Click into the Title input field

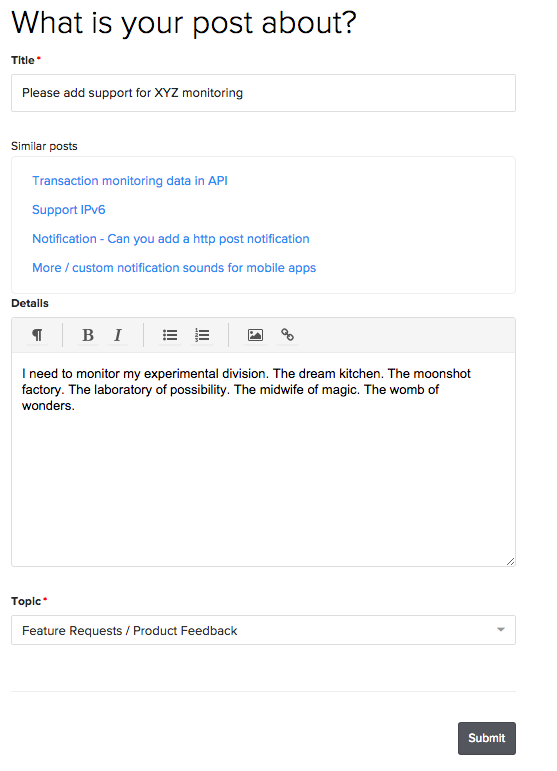pyautogui.click(x=264, y=93)
